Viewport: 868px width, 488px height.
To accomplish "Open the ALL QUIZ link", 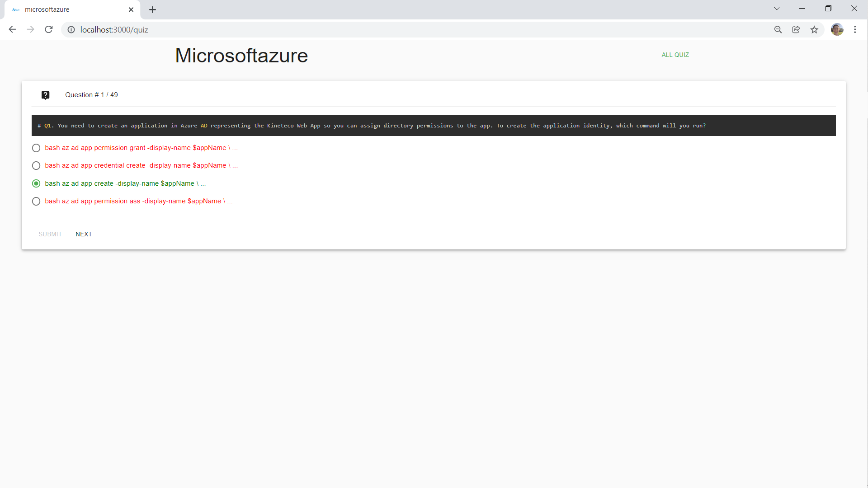I will click(x=675, y=55).
